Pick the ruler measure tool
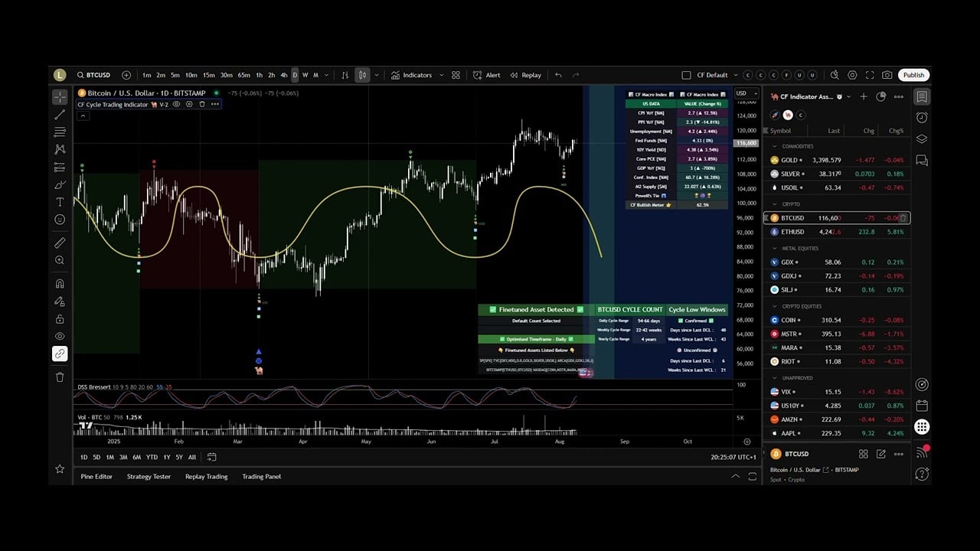The width and height of the screenshot is (980, 551). (x=60, y=243)
